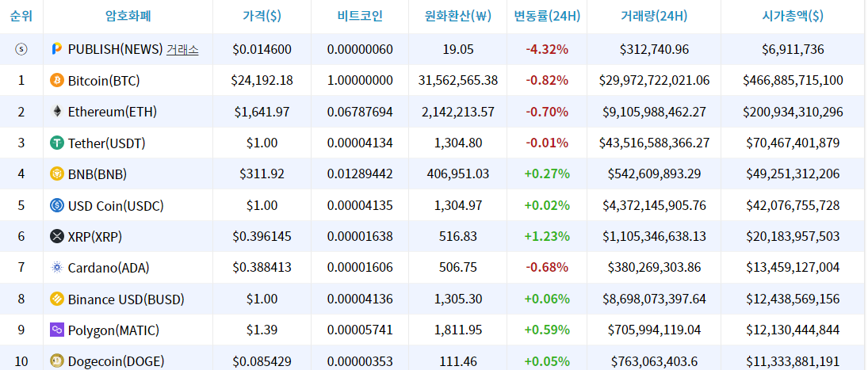Sort by the 시가총액($) column header
868x370 pixels.
click(793, 16)
